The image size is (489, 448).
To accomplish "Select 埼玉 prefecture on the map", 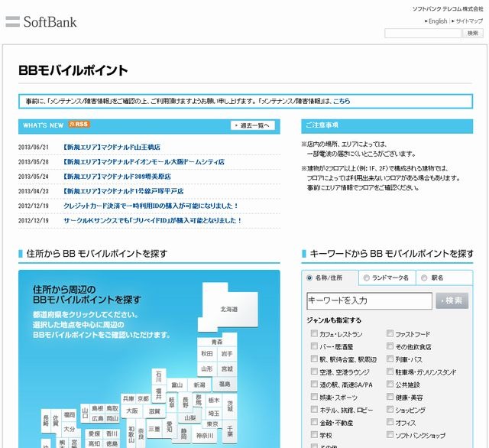I will (x=214, y=414).
